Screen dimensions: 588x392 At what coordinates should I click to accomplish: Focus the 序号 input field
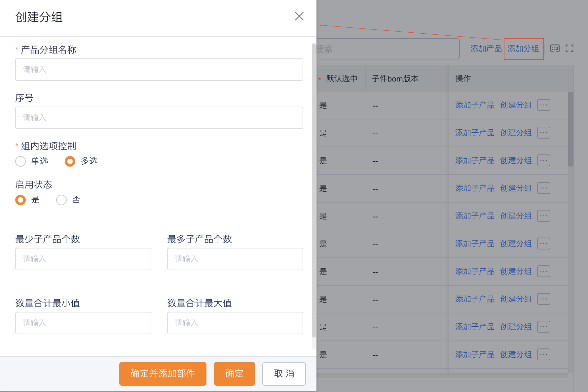pyautogui.click(x=159, y=118)
